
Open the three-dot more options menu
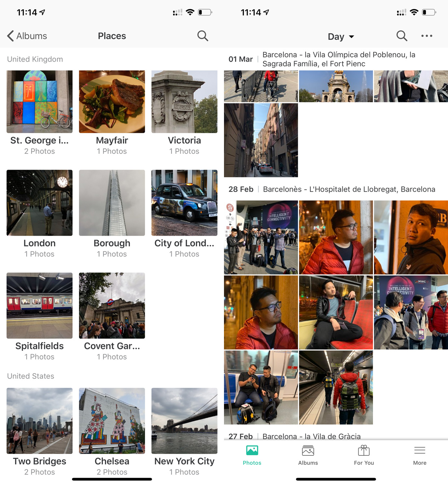tap(427, 36)
